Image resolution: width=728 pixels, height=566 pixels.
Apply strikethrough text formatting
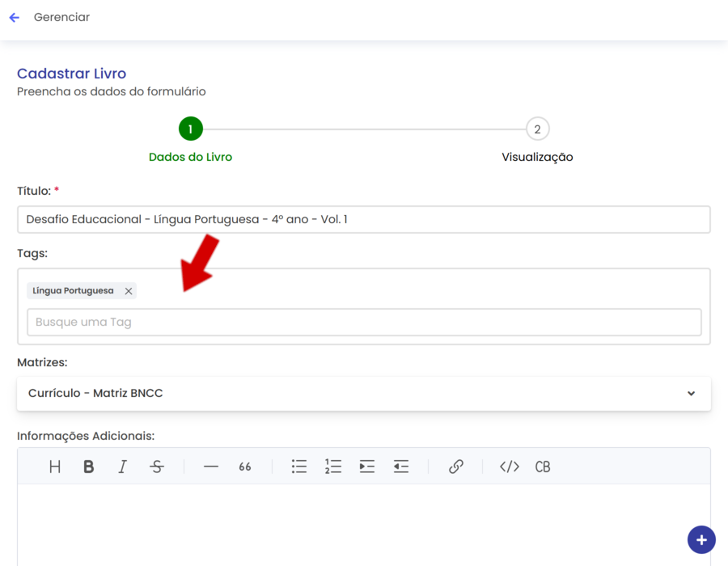click(x=157, y=467)
